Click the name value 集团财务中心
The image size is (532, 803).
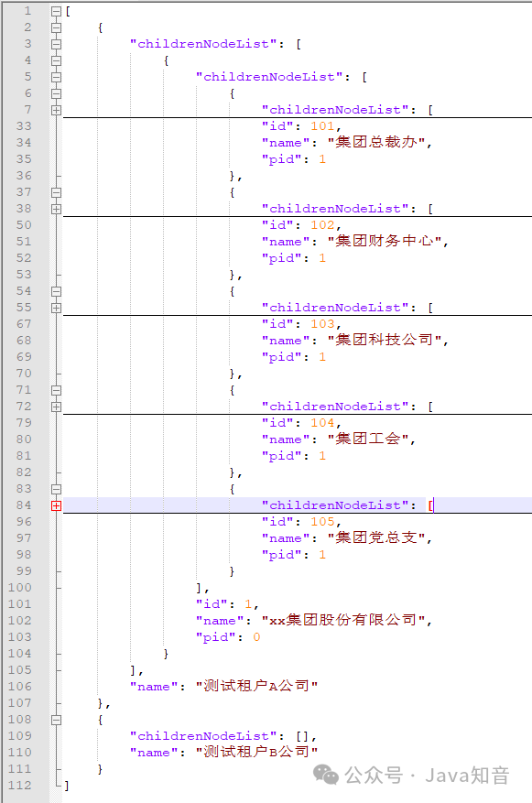coord(388,241)
